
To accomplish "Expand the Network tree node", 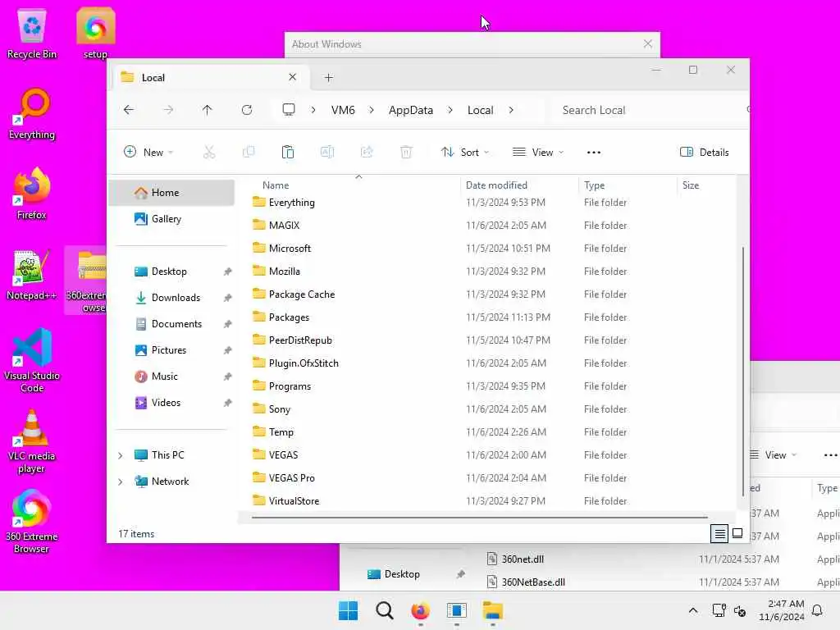I will coord(121,482).
